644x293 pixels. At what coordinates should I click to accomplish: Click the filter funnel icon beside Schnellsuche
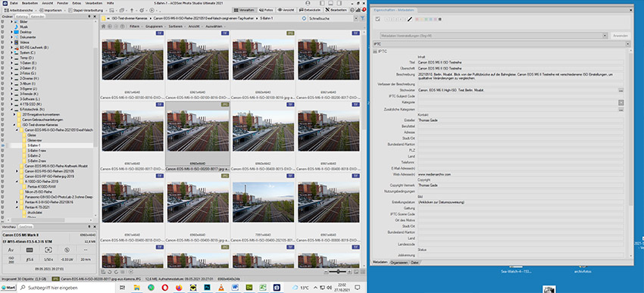click(362, 18)
